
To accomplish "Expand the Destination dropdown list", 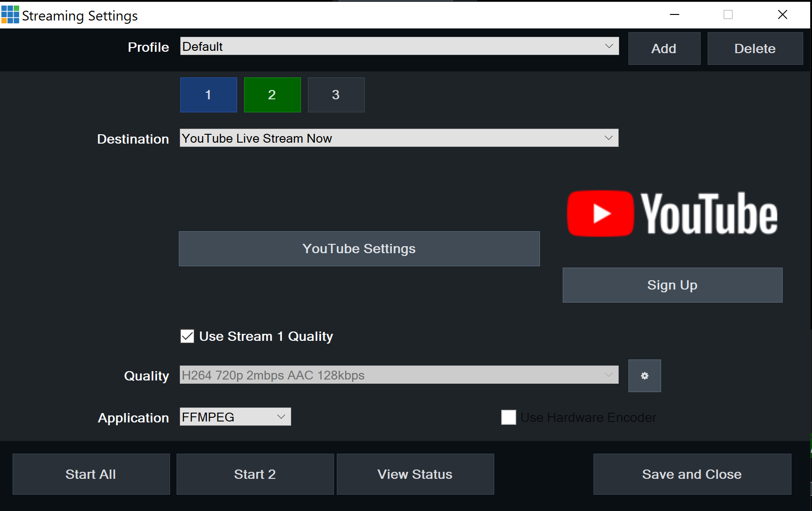I will [x=399, y=138].
